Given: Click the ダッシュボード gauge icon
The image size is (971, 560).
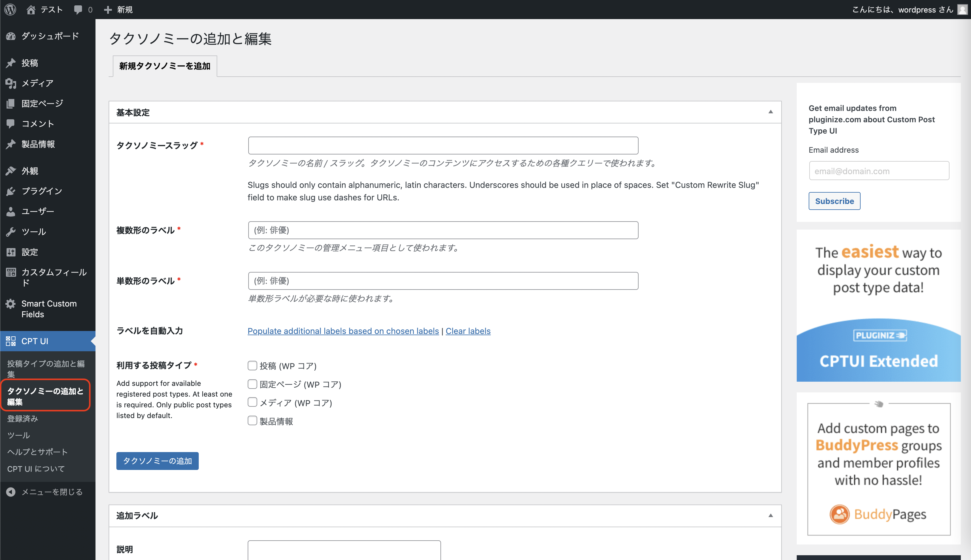Looking at the screenshot, I should pyautogui.click(x=11, y=36).
